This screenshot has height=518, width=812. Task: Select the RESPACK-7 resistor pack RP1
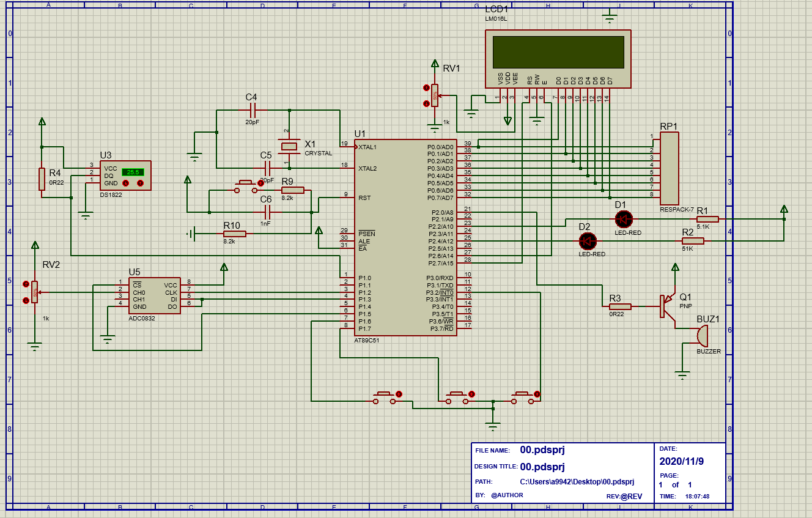tap(669, 168)
